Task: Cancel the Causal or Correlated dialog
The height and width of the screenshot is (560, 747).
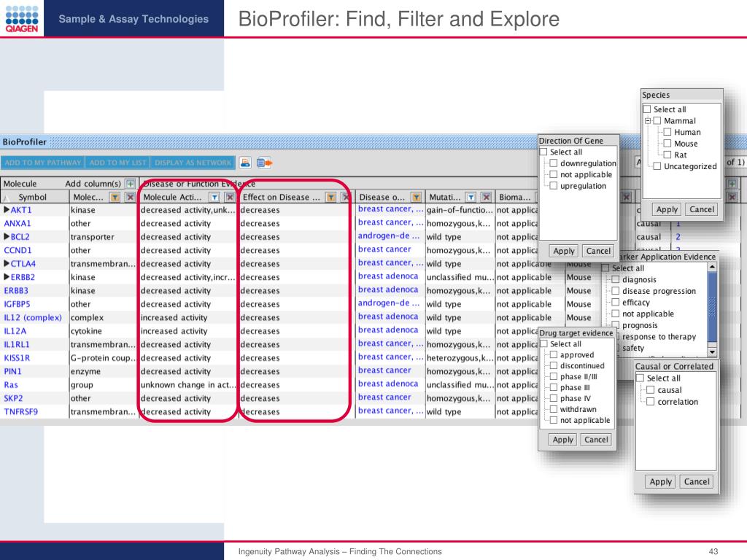Action: (697, 481)
